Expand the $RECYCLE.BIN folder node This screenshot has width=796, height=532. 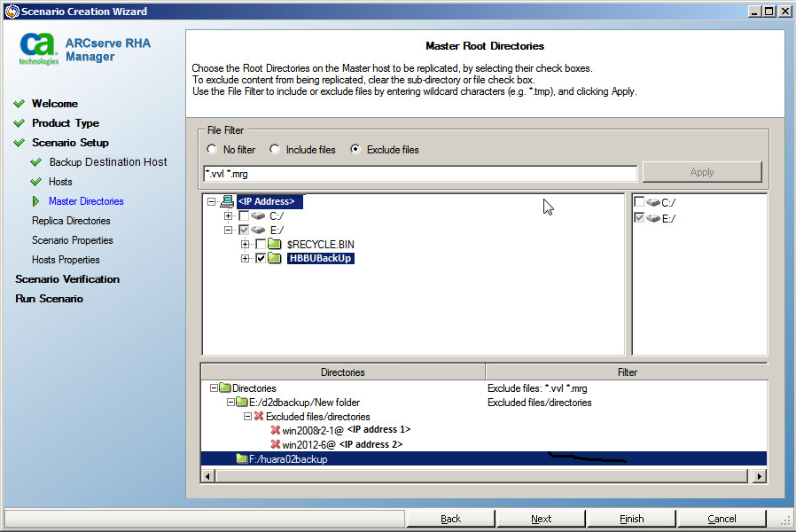(x=246, y=244)
